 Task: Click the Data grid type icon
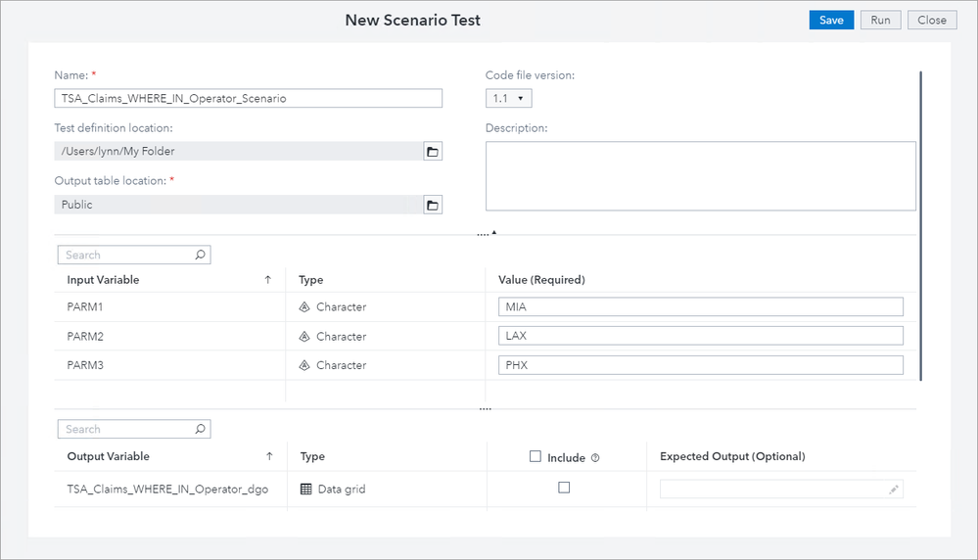(x=306, y=489)
